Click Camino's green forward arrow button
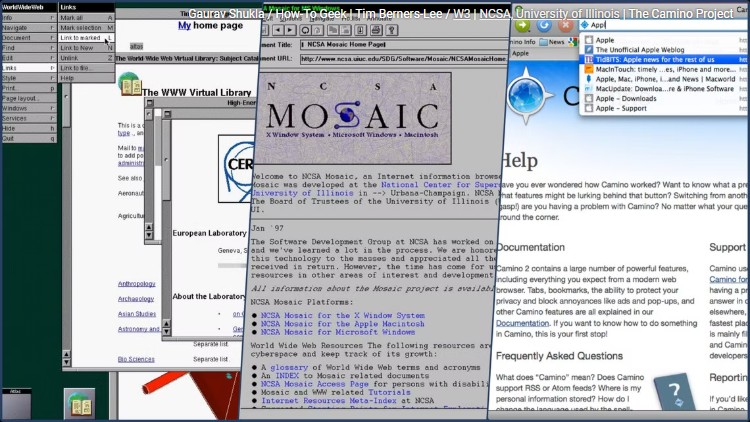 (522, 25)
